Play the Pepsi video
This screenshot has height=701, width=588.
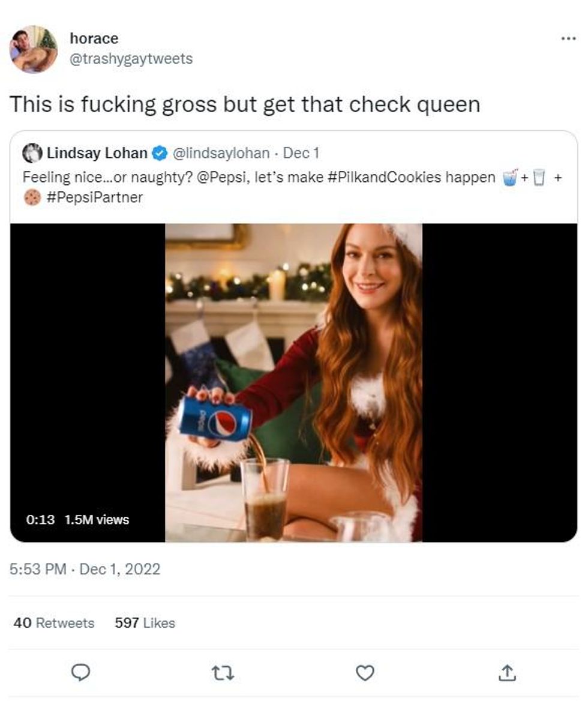(293, 382)
